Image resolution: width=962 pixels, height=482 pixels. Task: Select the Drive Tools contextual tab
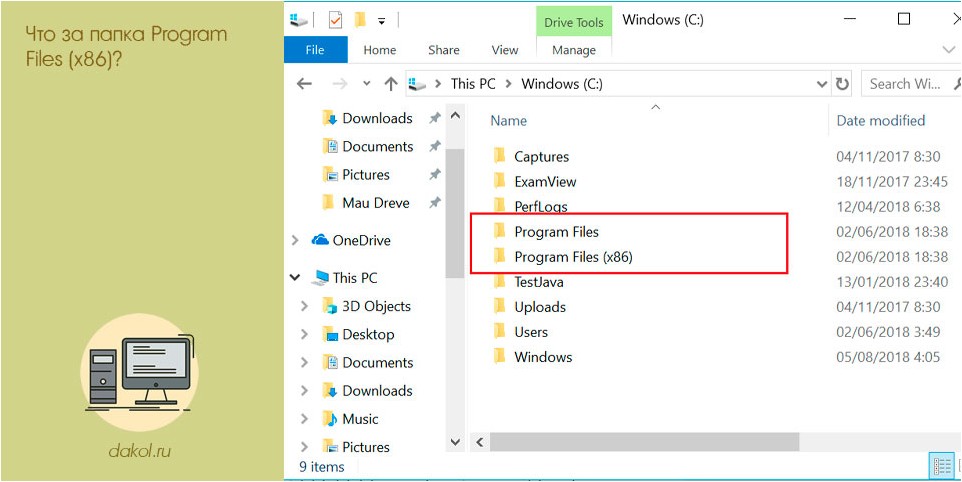(x=574, y=23)
